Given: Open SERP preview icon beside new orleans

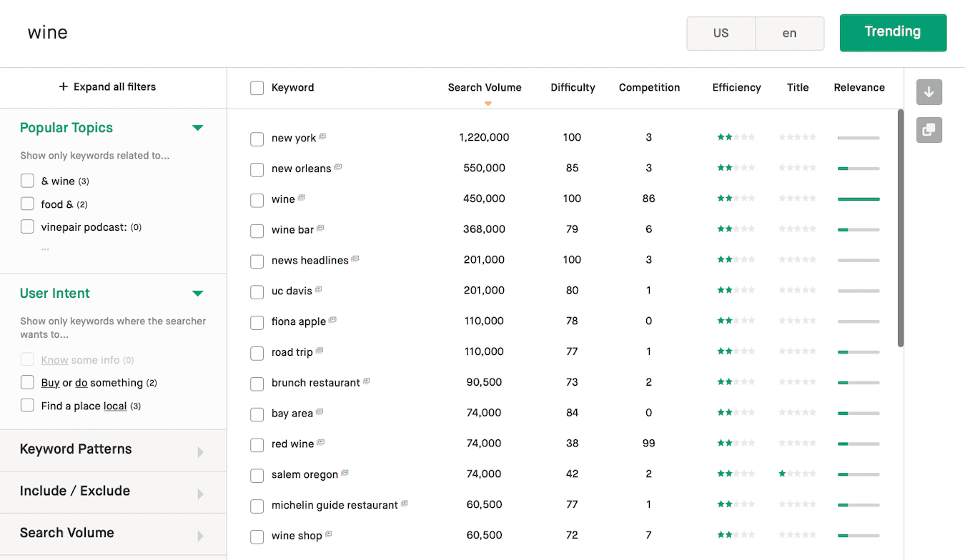Looking at the screenshot, I should pyautogui.click(x=338, y=167).
